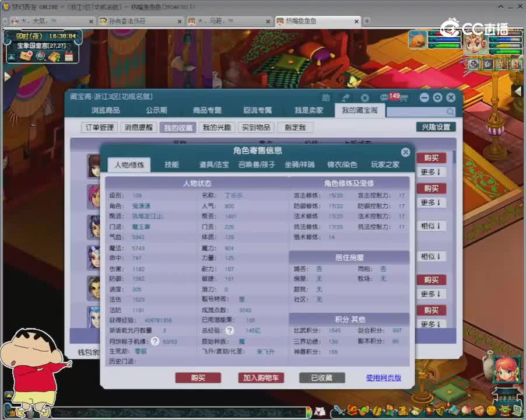Screen dimensions: 526x420
Task: Click 购买 at the bottom of role dialog
Action: click(198, 378)
